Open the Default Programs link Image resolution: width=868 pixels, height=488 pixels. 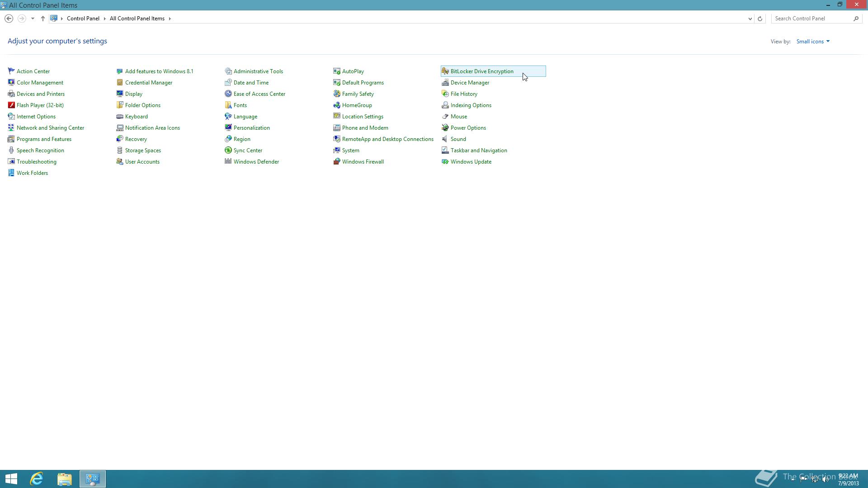pyautogui.click(x=363, y=82)
